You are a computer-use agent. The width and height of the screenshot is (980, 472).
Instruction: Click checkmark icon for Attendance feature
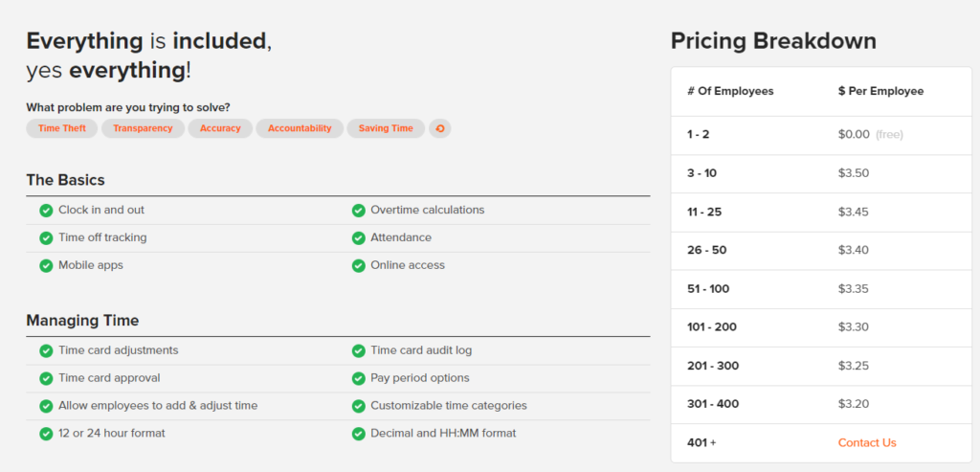[x=358, y=238]
